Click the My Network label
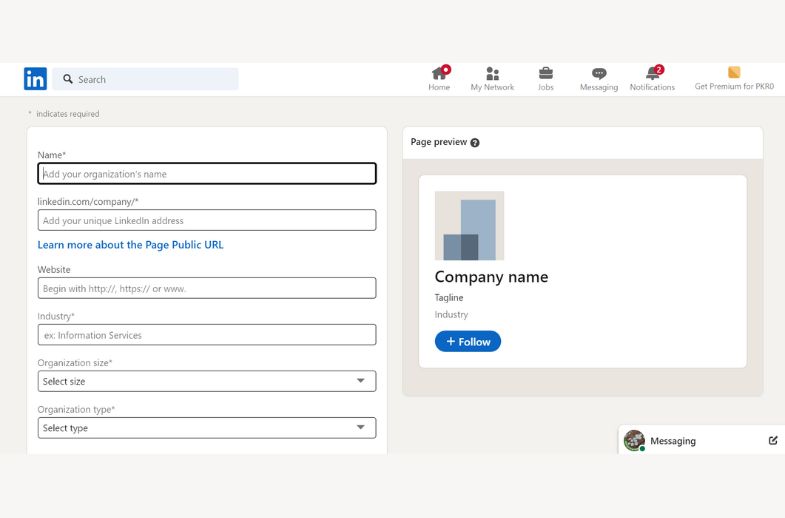785x518 pixels. pyautogui.click(x=492, y=87)
